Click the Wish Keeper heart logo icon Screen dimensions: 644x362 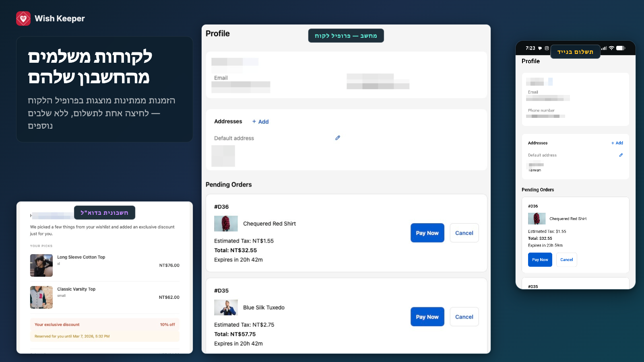23,19
